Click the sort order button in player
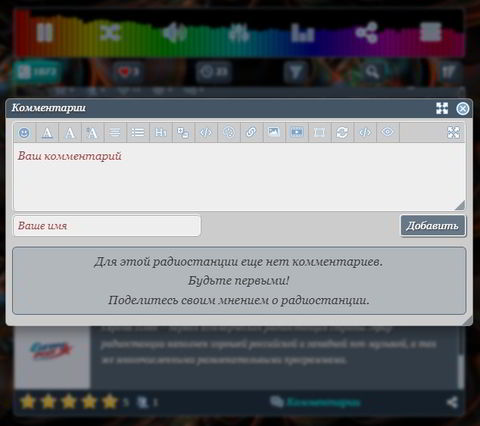The height and width of the screenshot is (426, 480). (449, 72)
